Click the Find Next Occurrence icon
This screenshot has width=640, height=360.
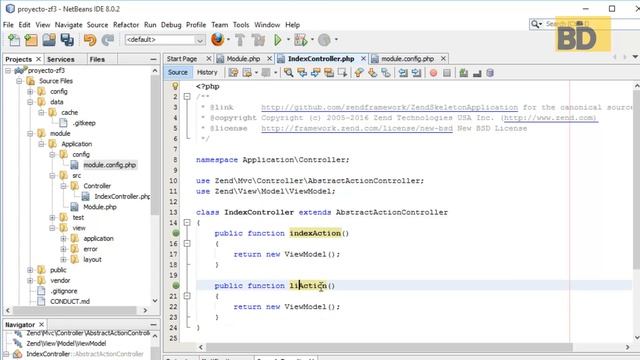point(316,73)
